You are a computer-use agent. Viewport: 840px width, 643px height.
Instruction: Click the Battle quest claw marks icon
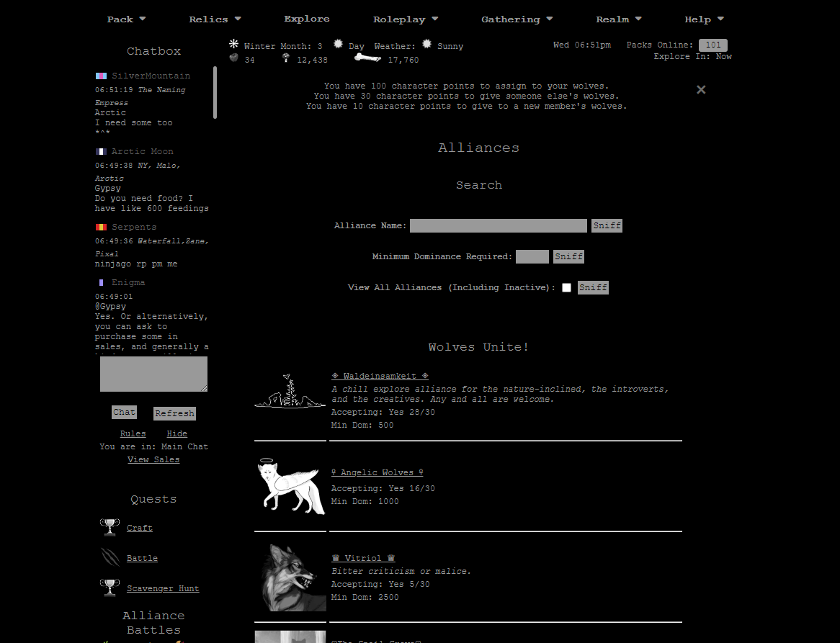pyautogui.click(x=110, y=557)
